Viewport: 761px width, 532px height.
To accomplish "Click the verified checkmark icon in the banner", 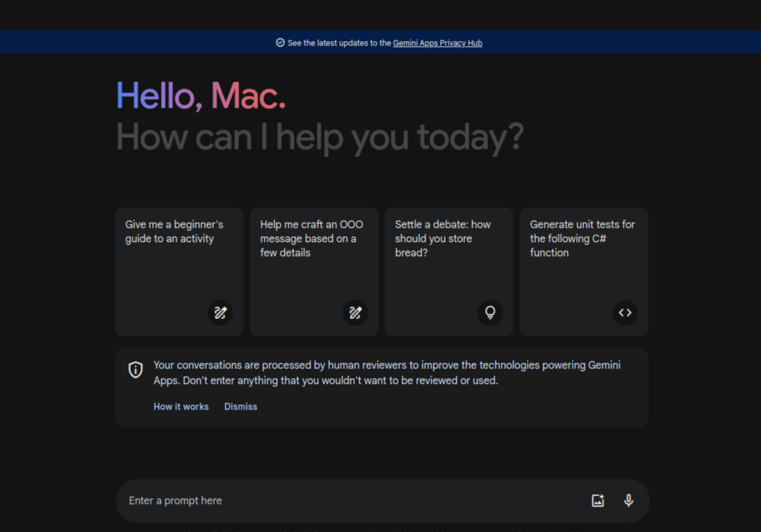I will click(280, 42).
